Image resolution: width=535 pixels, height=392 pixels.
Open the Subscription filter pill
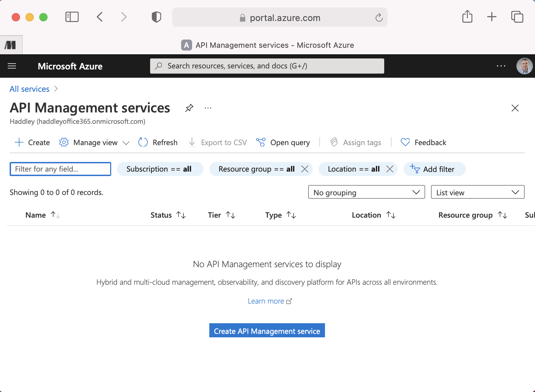(x=159, y=169)
